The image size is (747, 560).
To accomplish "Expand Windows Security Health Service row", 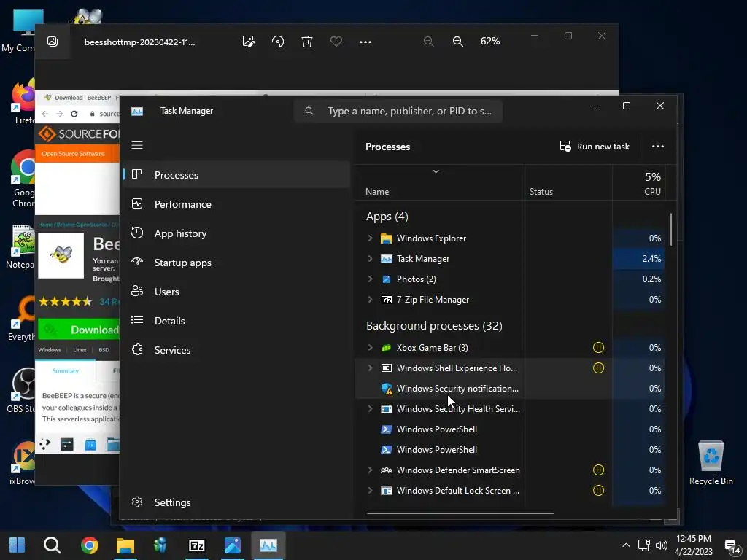I will [x=370, y=409].
